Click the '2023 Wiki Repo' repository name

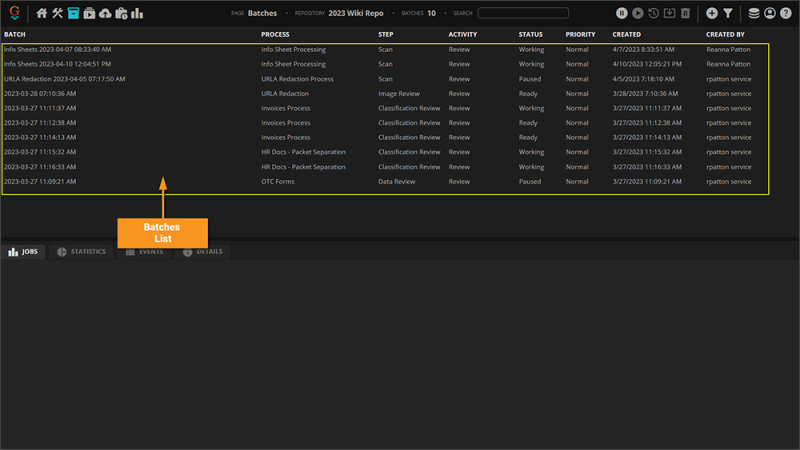click(x=356, y=13)
